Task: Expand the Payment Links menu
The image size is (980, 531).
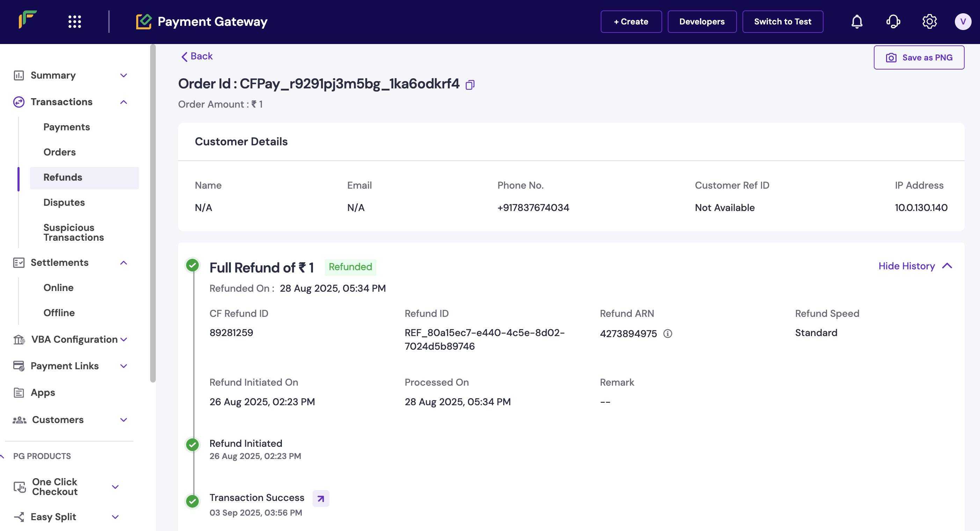Action: [124, 366]
